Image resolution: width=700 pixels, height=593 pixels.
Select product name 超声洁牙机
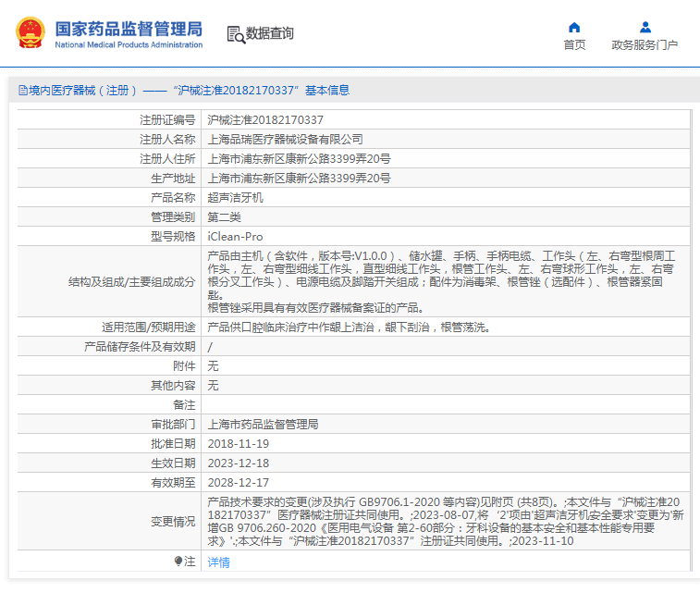[235, 197]
